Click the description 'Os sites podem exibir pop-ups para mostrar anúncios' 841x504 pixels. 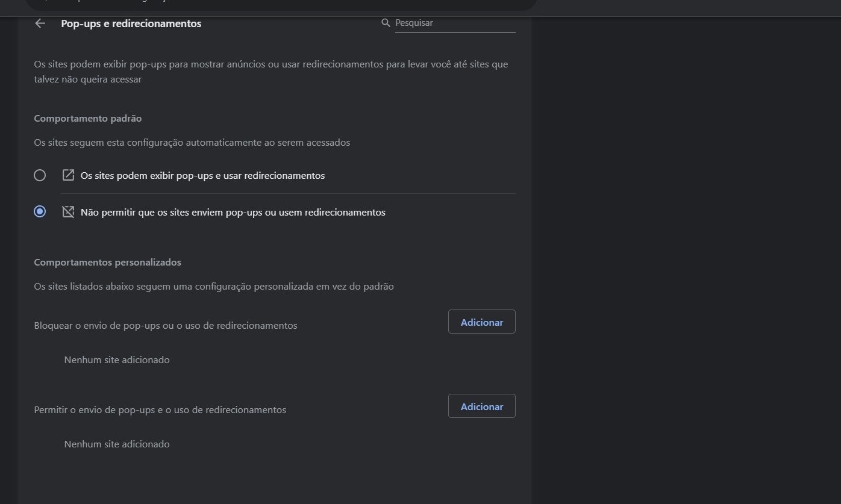coord(271,72)
